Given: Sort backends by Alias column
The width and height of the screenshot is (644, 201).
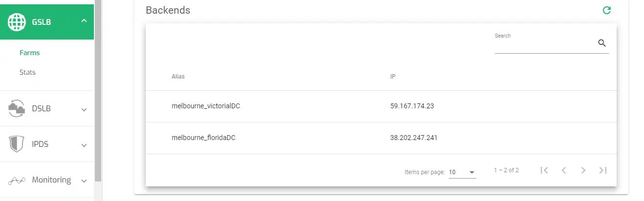Looking at the screenshot, I should (x=178, y=77).
